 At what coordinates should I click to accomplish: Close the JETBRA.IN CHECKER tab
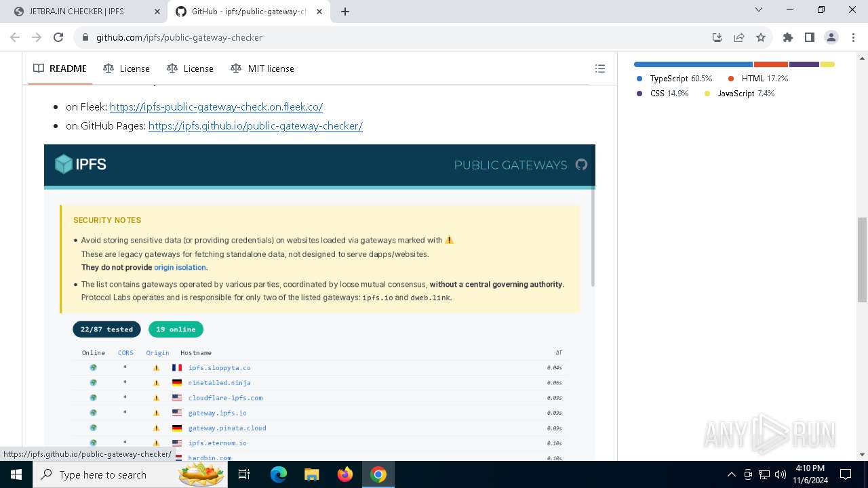[157, 12]
